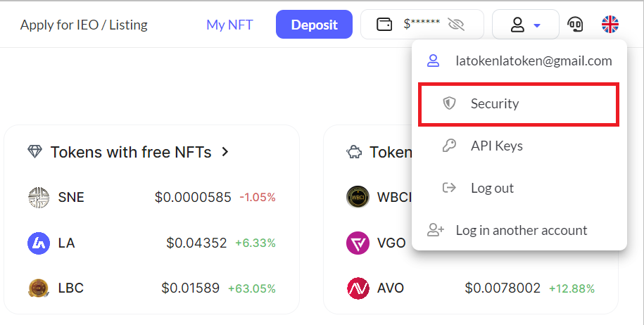Click the AVO token logo icon
The height and width of the screenshot is (325, 644).
(x=358, y=288)
